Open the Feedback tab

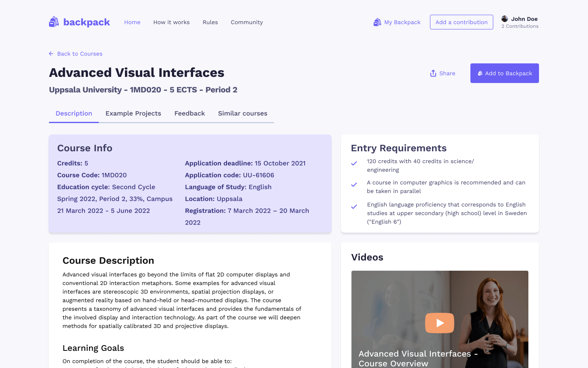pos(189,113)
